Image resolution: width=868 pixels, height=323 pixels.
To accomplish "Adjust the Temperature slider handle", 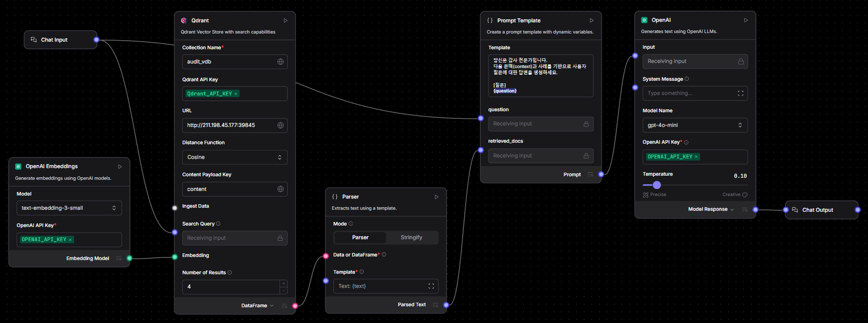I will [657, 185].
